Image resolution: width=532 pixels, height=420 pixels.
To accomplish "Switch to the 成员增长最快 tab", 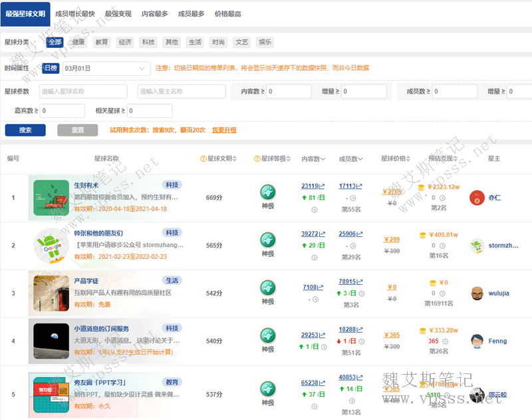I will tap(75, 13).
